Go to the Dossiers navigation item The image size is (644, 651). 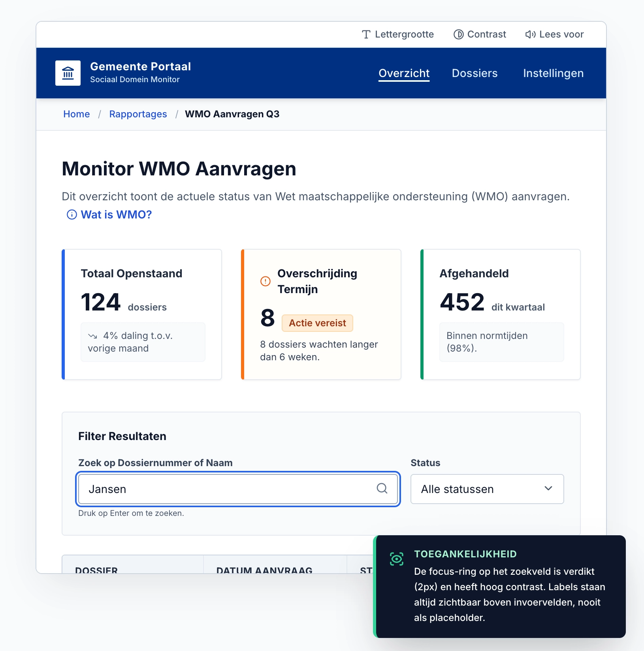pos(475,73)
